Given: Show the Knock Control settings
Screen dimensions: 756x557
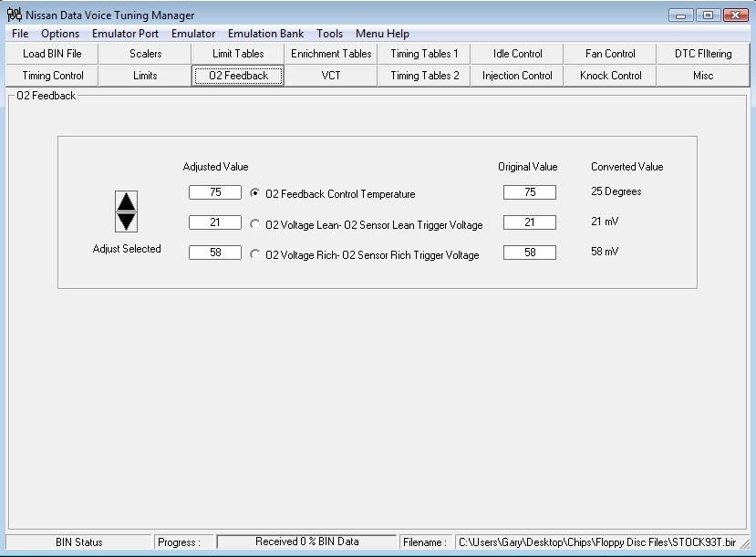Looking at the screenshot, I should pos(610,76).
